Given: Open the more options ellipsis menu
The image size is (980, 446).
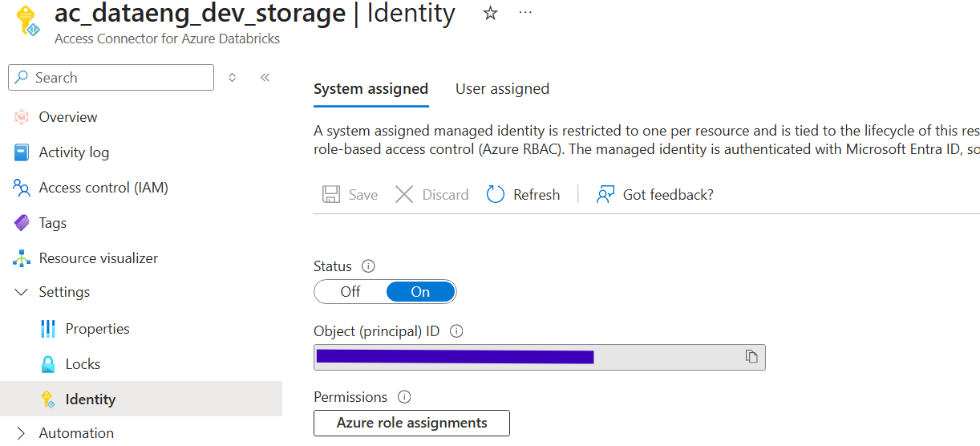Looking at the screenshot, I should coord(525,14).
